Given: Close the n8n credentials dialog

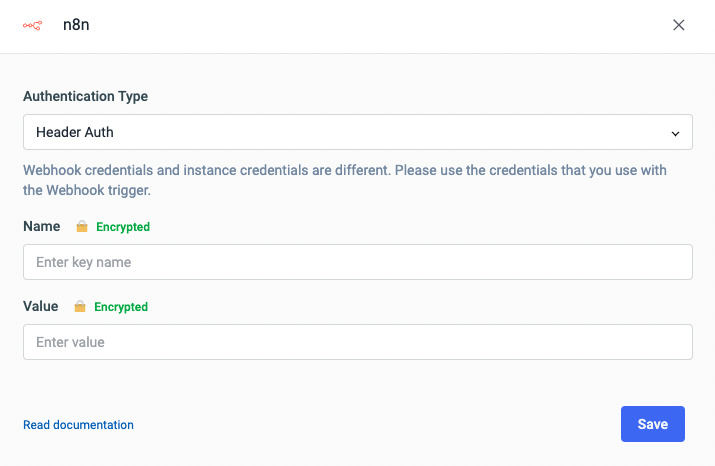Looking at the screenshot, I should [x=679, y=26].
